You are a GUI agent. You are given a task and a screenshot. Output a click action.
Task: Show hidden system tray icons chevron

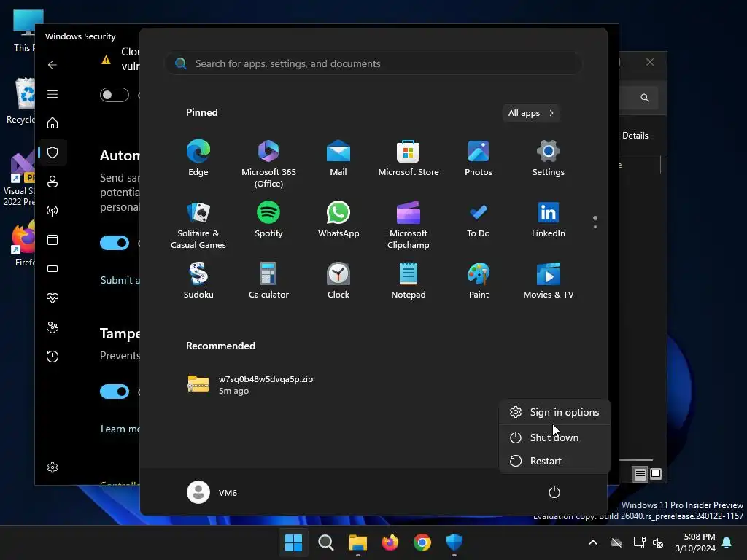[x=593, y=542]
